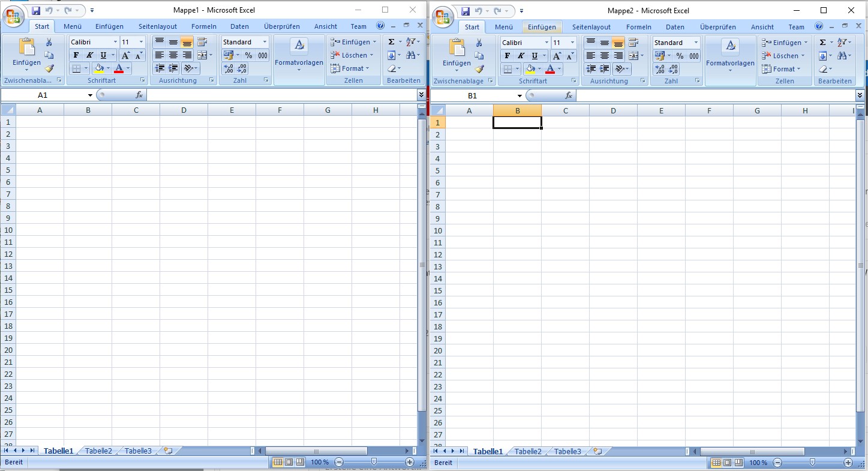Click the eraser clear icon in Mappe2
The image size is (868, 471).
tap(822, 69)
